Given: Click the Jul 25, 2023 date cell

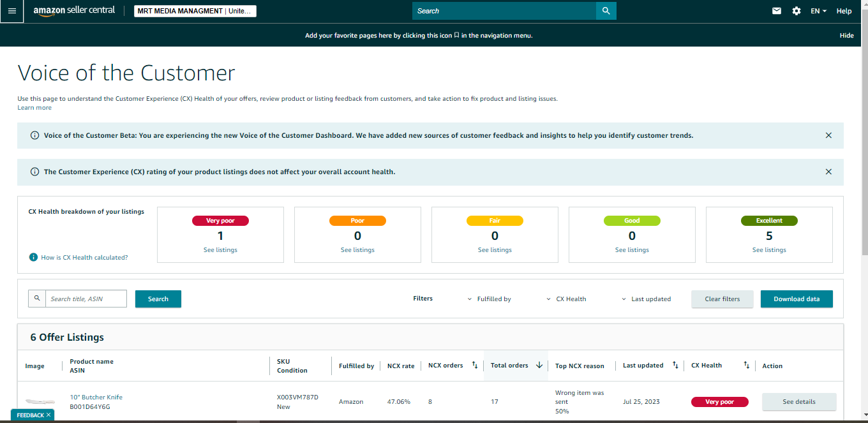Looking at the screenshot, I should [641, 402].
